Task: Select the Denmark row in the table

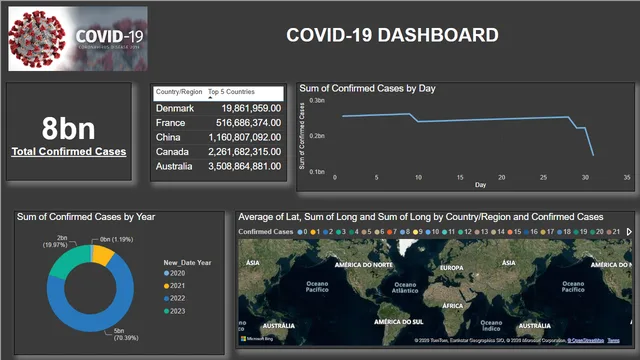Action: point(218,108)
